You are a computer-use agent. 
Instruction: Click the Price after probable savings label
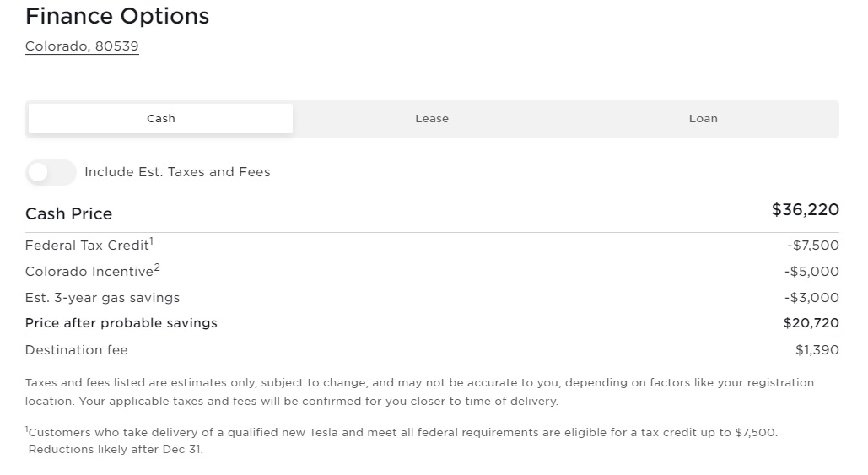(121, 323)
